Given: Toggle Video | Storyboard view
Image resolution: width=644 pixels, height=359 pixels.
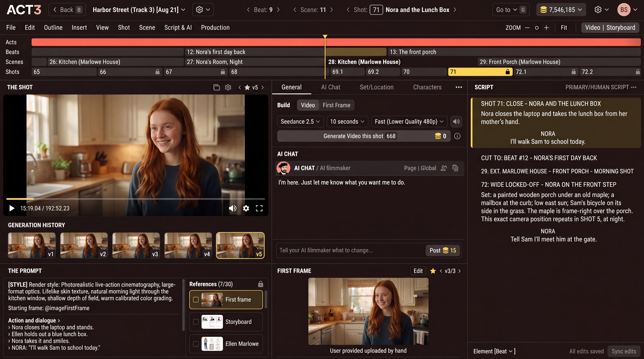Looking at the screenshot, I should click(610, 28).
